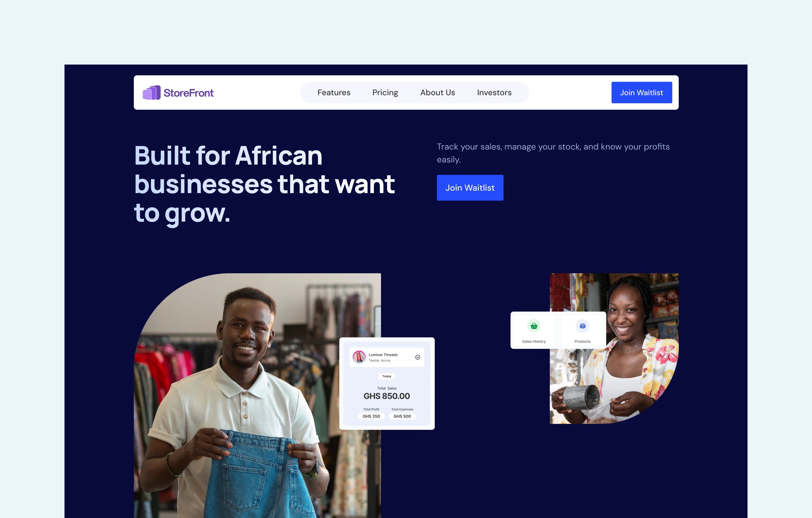Image resolution: width=812 pixels, height=518 pixels.
Task: Select the Today date filter chip
Action: pyautogui.click(x=387, y=376)
